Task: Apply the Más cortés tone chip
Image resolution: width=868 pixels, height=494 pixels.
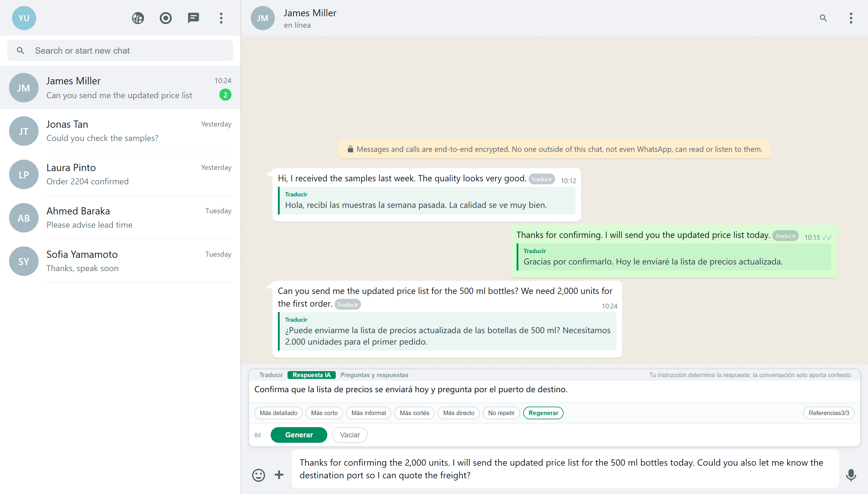Action: pyautogui.click(x=414, y=413)
